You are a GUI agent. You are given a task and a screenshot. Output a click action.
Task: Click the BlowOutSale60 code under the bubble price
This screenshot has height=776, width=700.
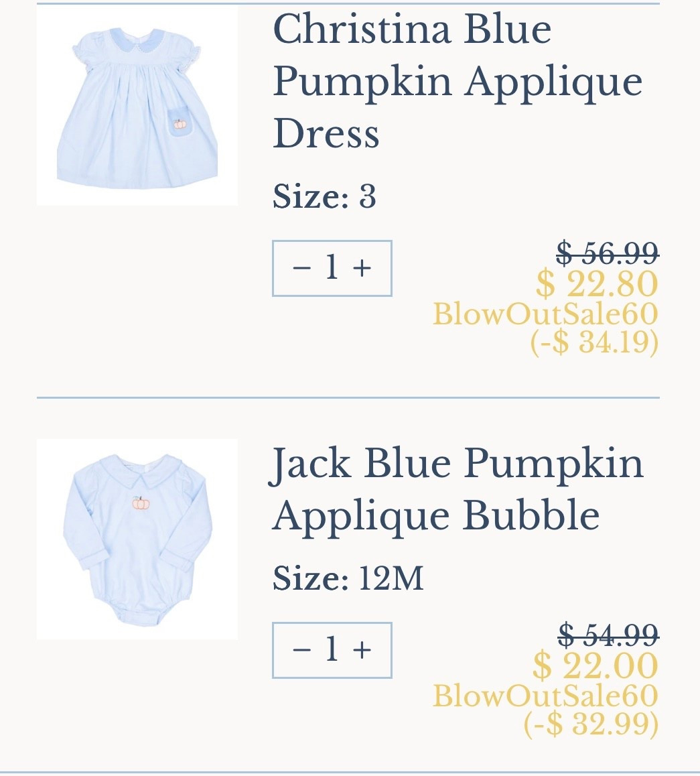[545, 696]
